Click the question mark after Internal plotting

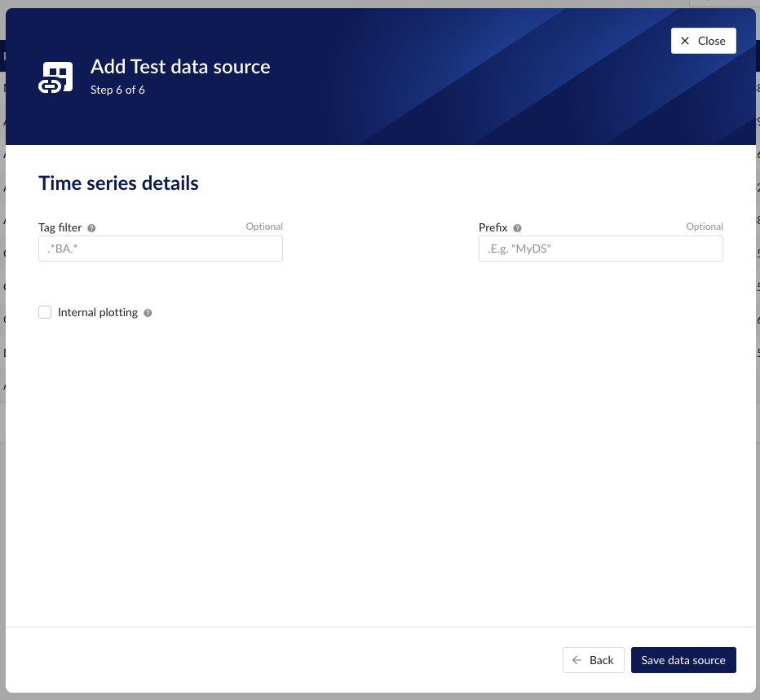point(148,312)
